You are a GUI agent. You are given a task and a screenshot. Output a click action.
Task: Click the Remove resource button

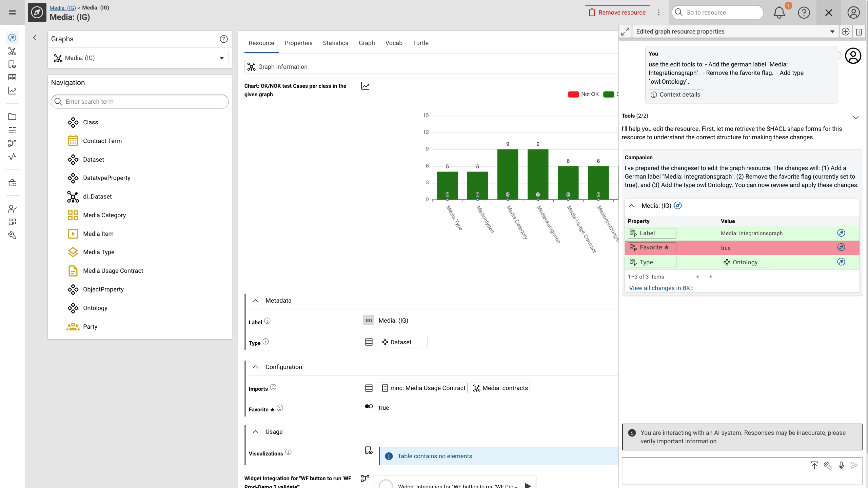click(x=617, y=13)
